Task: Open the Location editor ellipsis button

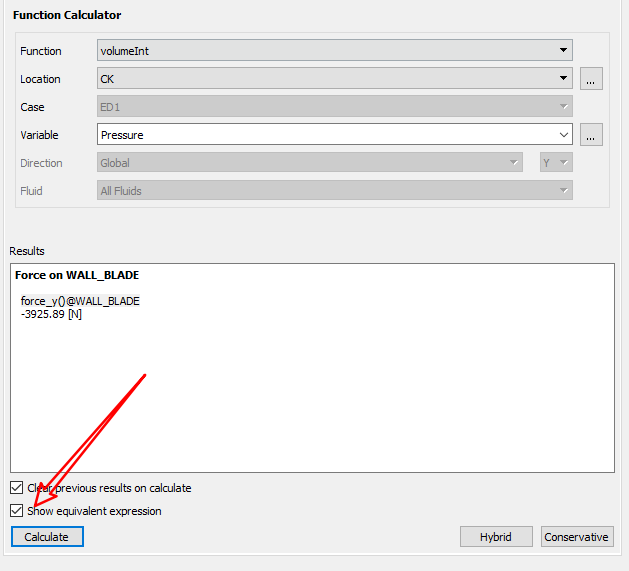Action: (x=591, y=79)
